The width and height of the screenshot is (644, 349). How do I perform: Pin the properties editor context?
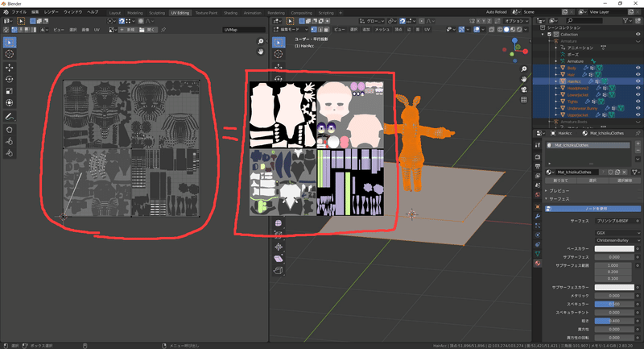[x=638, y=133]
